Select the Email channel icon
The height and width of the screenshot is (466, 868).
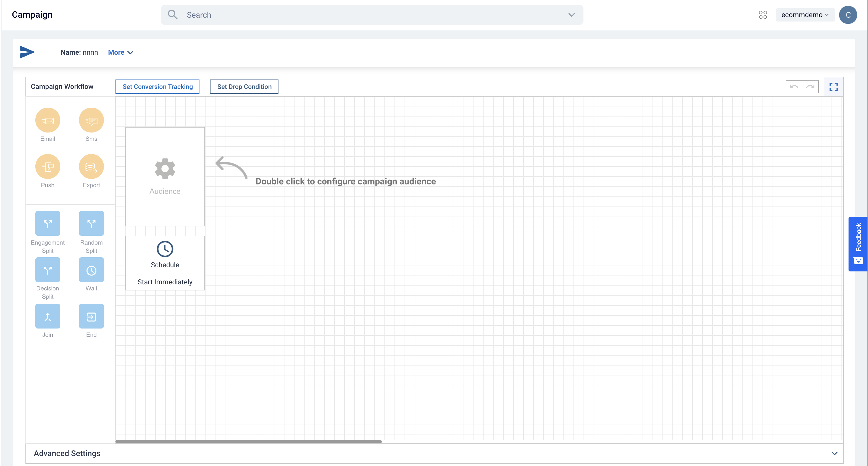coord(48,120)
